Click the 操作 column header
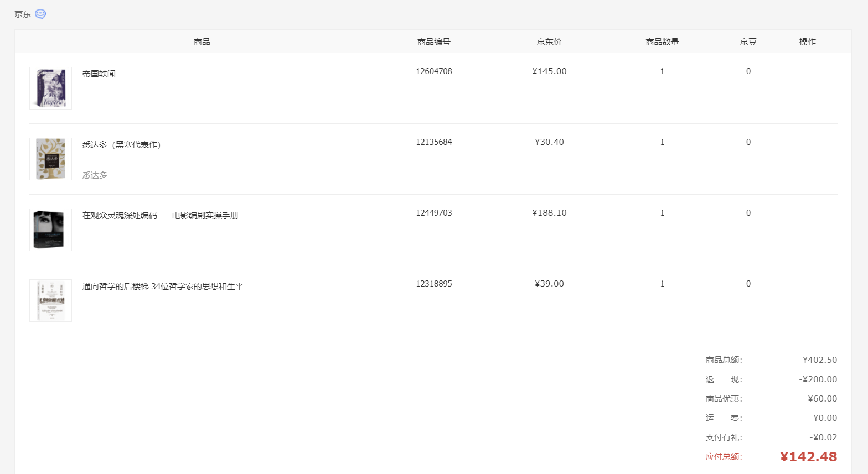Viewport: 868px width, 474px height. [x=808, y=42]
